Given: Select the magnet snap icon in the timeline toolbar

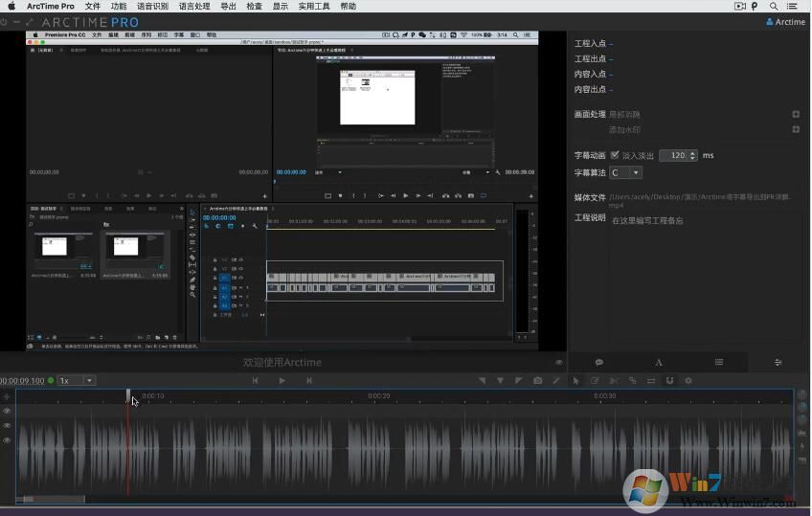Looking at the screenshot, I should (x=669, y=381).
